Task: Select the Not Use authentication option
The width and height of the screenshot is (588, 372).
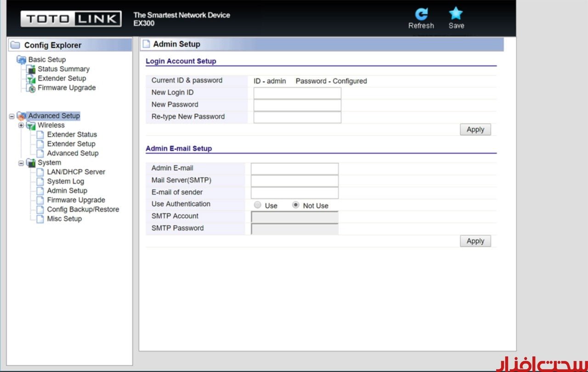Action: pyautogui.click(x=296, y=205)
